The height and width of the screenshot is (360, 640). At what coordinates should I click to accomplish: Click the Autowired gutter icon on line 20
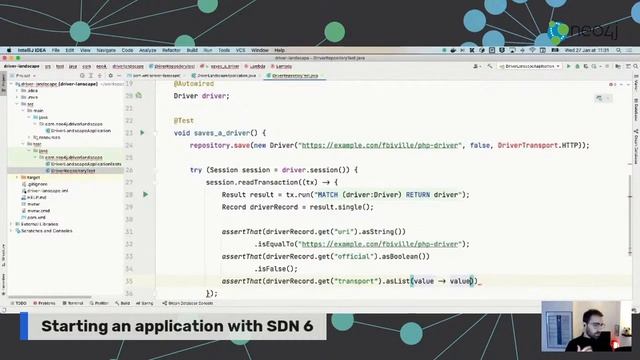click(139, 96)
